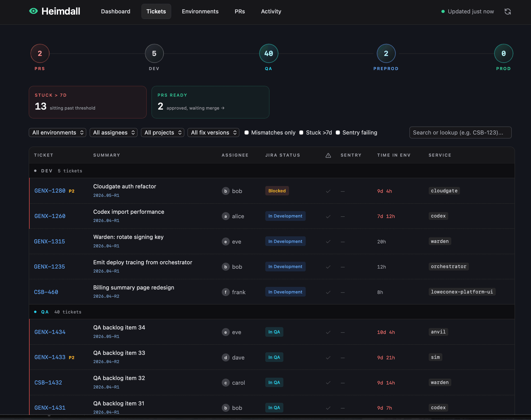Open the Stuck > 7D summary card
This screenshot has height=420, width=531.
tap(88, 102)
